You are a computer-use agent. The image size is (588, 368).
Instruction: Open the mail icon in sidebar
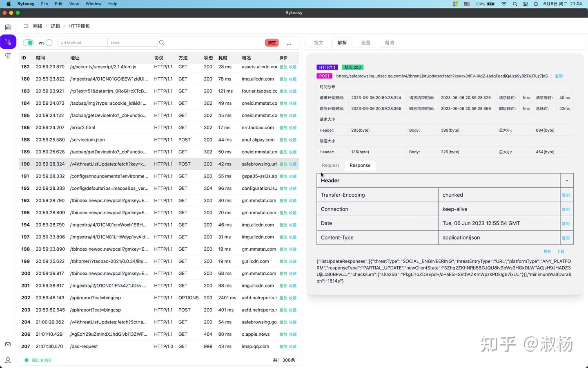coord(8,345)
